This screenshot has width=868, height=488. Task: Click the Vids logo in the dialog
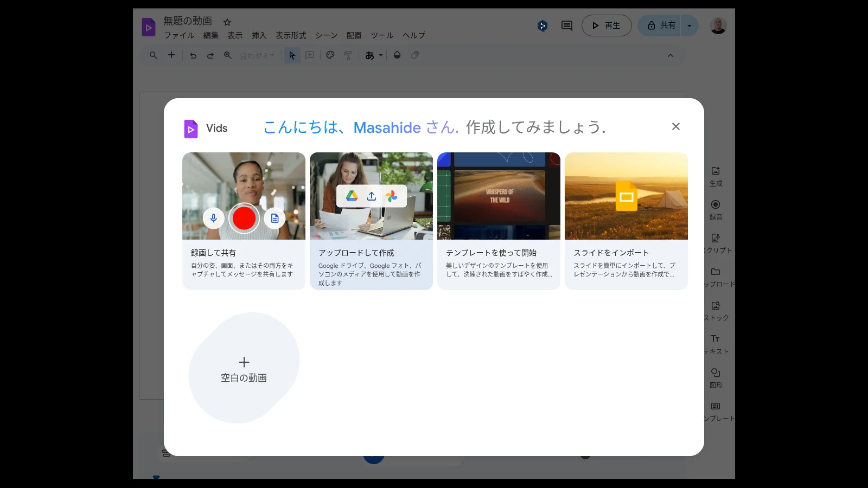190,129
